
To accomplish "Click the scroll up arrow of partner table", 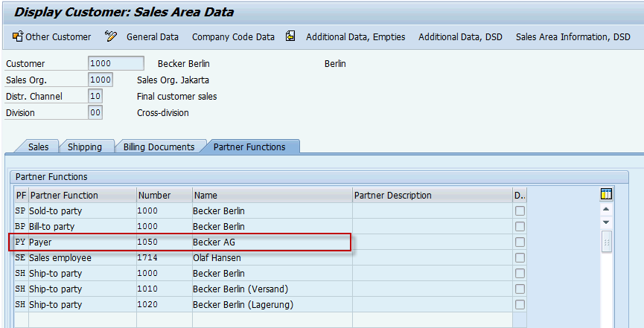I will click(x=606, y=210).
